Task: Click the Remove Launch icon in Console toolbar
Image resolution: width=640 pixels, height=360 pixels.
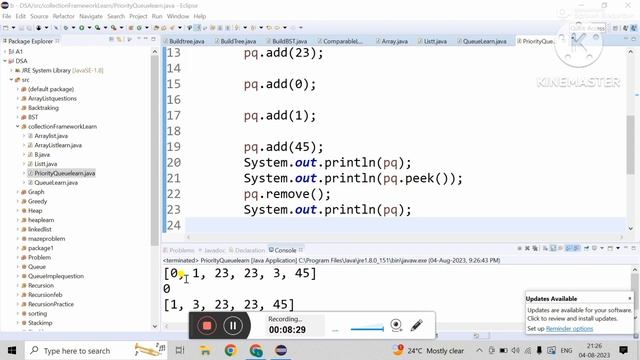Action: coord(527,248)
